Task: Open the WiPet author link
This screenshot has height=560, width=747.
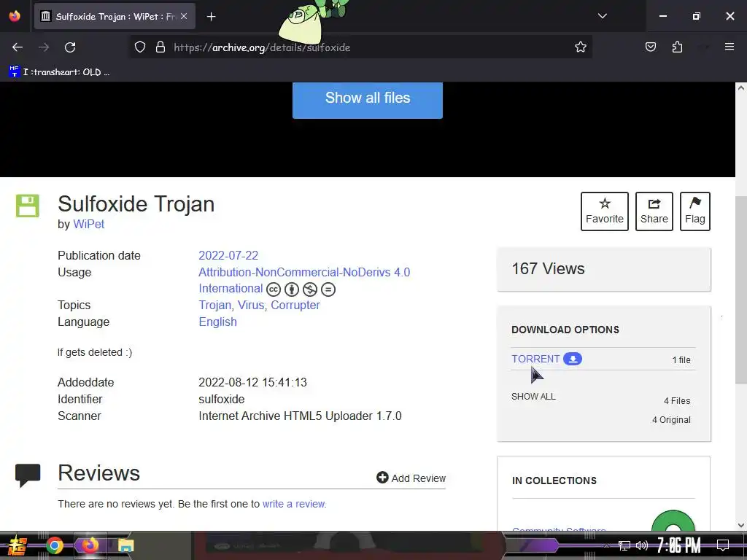Action: click(88, 225)
